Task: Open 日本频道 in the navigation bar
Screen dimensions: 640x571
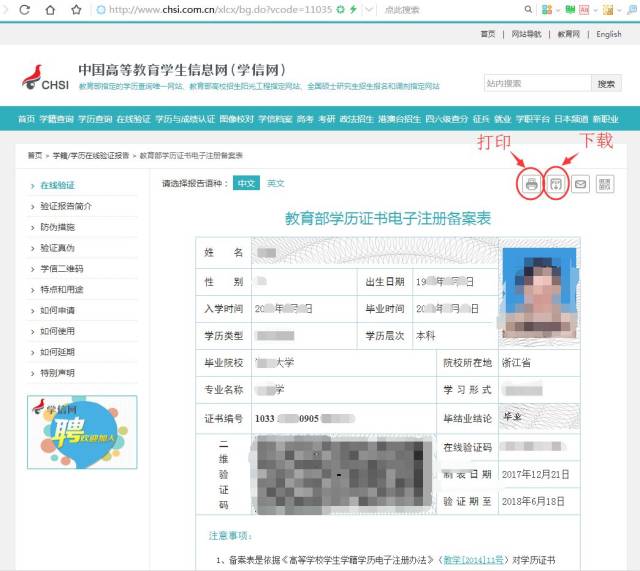Action: coord(571,119)
